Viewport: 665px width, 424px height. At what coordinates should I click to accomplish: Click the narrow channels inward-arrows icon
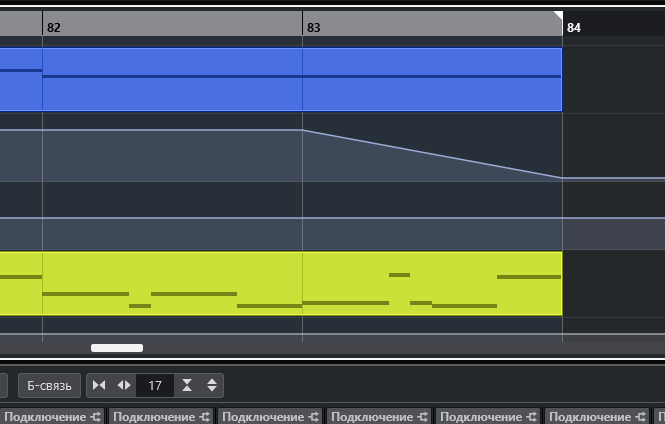click(x=99, y=386)
